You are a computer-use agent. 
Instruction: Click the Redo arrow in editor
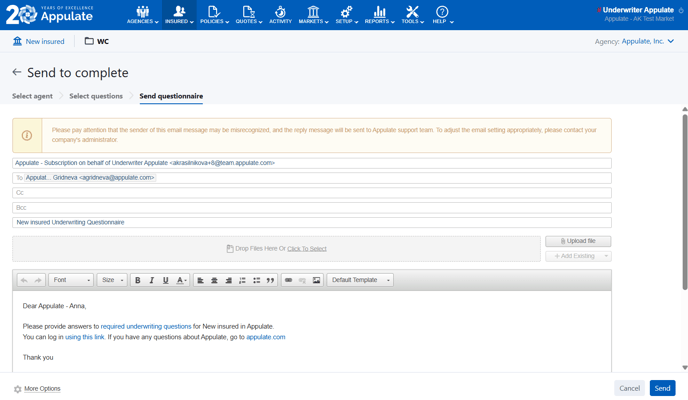coord(38,280)
